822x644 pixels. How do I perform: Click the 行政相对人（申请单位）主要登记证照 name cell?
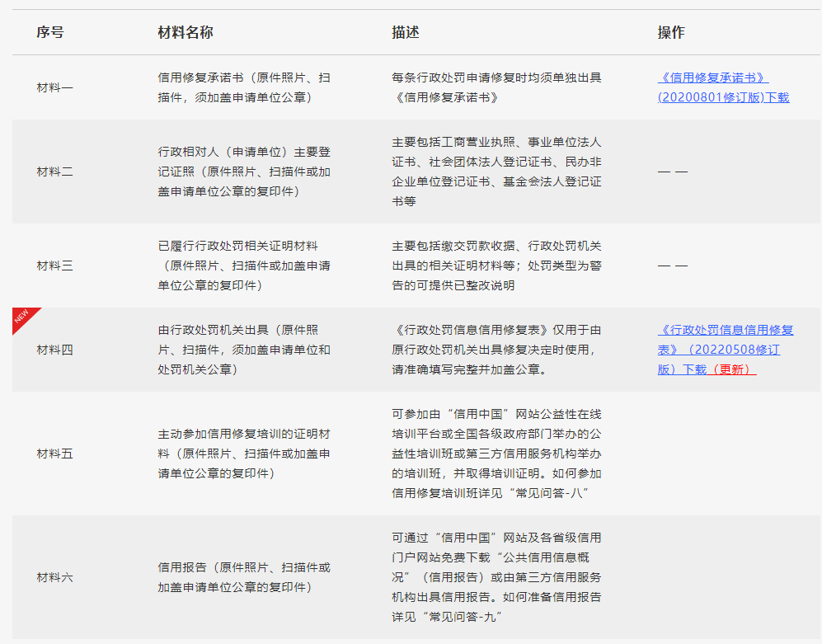244,172
